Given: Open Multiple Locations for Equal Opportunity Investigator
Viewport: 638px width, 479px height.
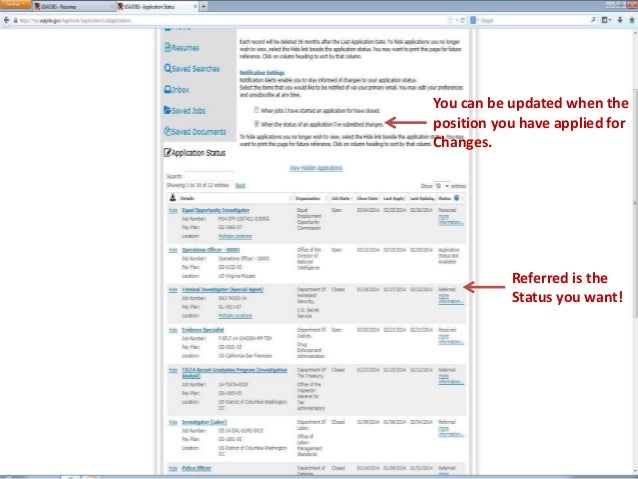Looking at the screenshot, I should click(235, 236).
